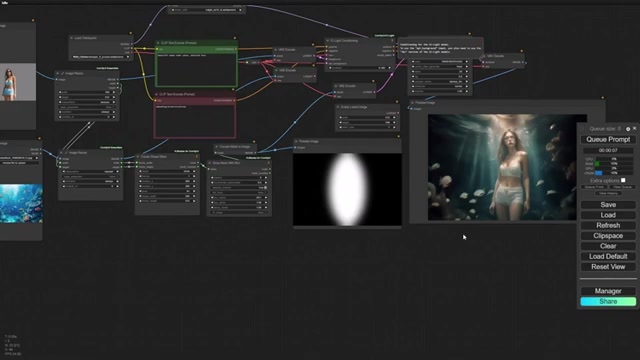Click the Save workflow button

tap(608, 205)
